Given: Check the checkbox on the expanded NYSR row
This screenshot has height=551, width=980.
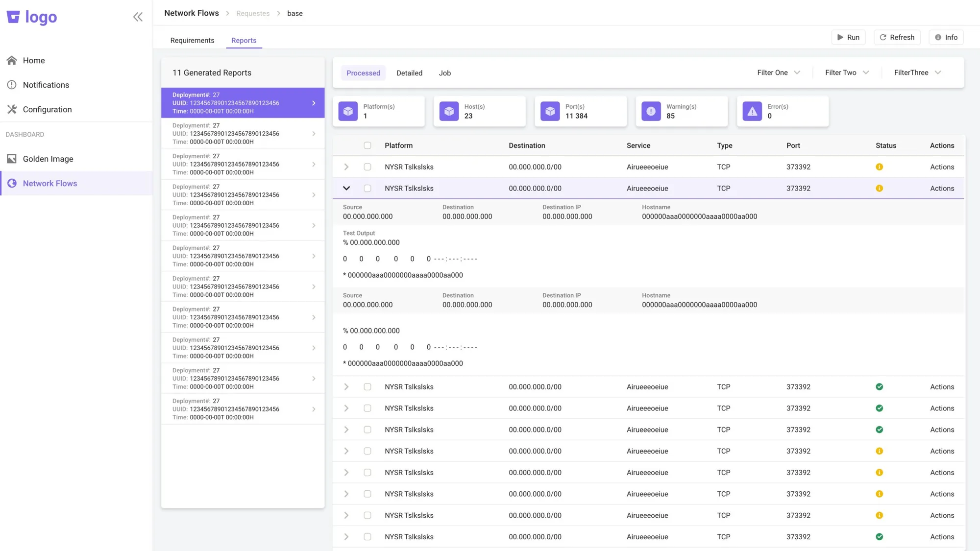Looking at the screenshot, I should (367, 188).
